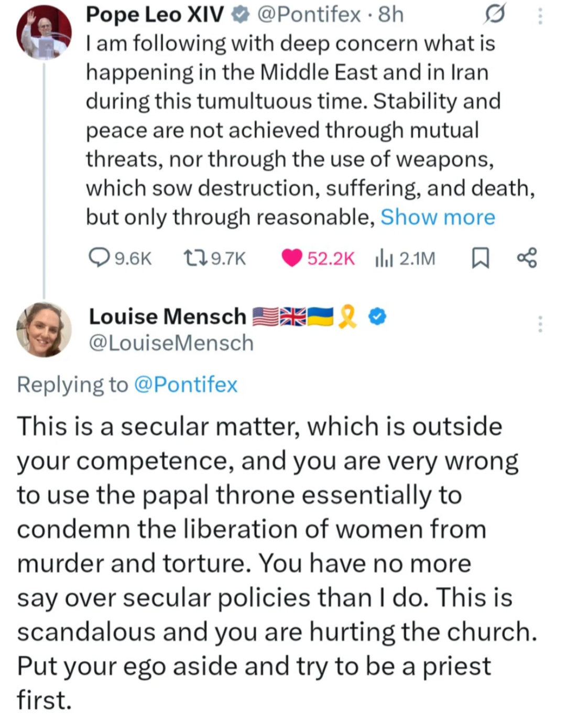Click the Grok slashed-circle icon
This screenshot has height=728, width=566.
click(495, 15)
